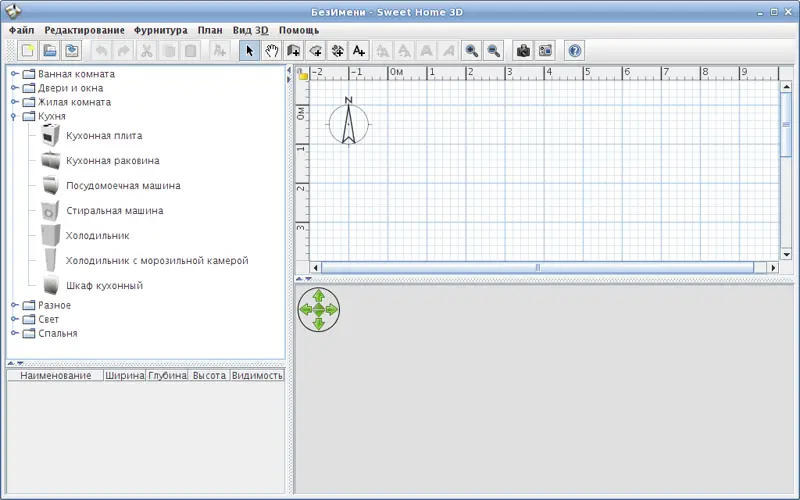Click the plan scrollbar right arrow
This screenshot has height=500, width=800.
coord(773,267)
